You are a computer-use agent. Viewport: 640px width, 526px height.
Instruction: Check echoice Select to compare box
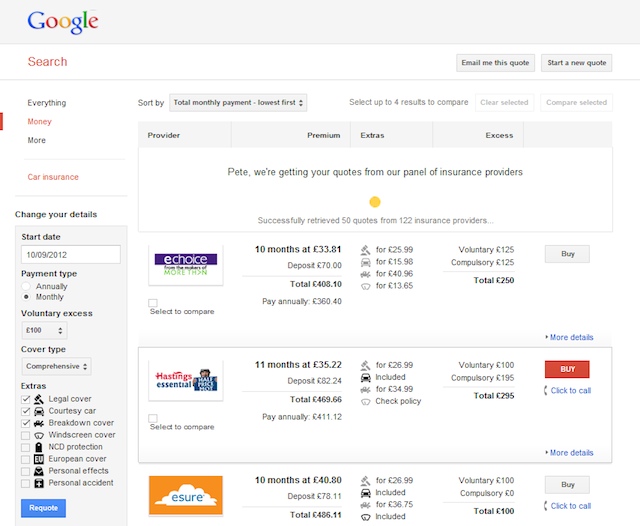(x=153, y=303)
